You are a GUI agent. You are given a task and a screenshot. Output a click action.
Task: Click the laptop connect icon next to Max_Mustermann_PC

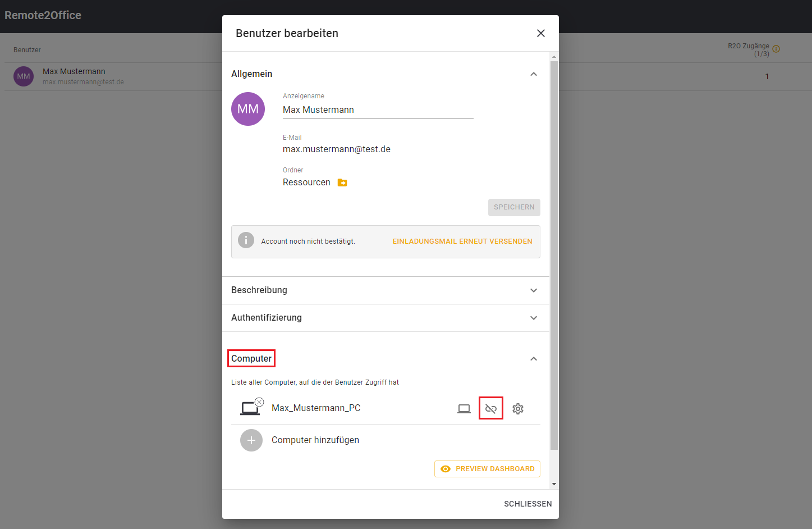(x=464, y=408)
